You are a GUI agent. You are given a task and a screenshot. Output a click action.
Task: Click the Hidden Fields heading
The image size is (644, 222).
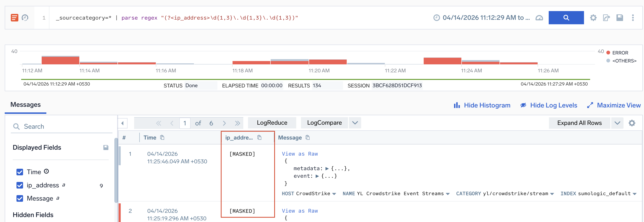pyautogui.click(x=33, y=215)
